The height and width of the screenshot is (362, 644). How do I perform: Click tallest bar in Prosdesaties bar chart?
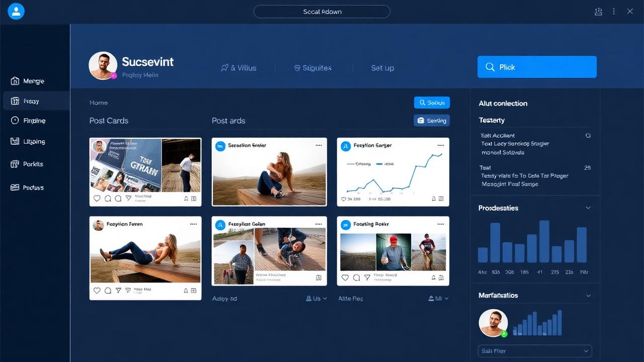544,241
